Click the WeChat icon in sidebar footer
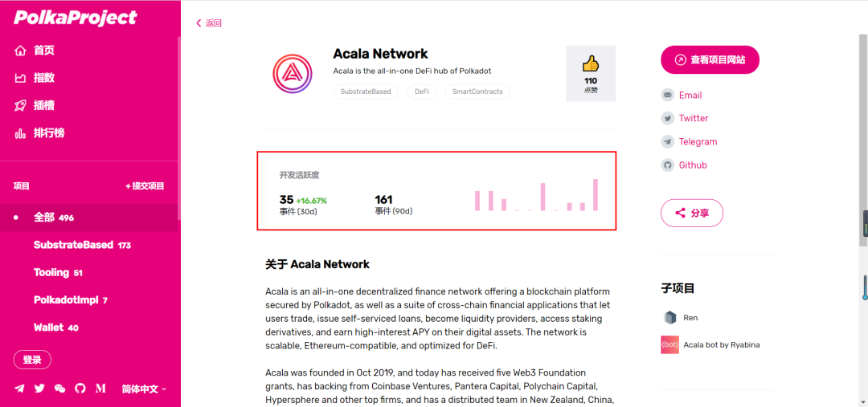The width and height of the screenshot is (868, 407). click(x=59, y=389)
